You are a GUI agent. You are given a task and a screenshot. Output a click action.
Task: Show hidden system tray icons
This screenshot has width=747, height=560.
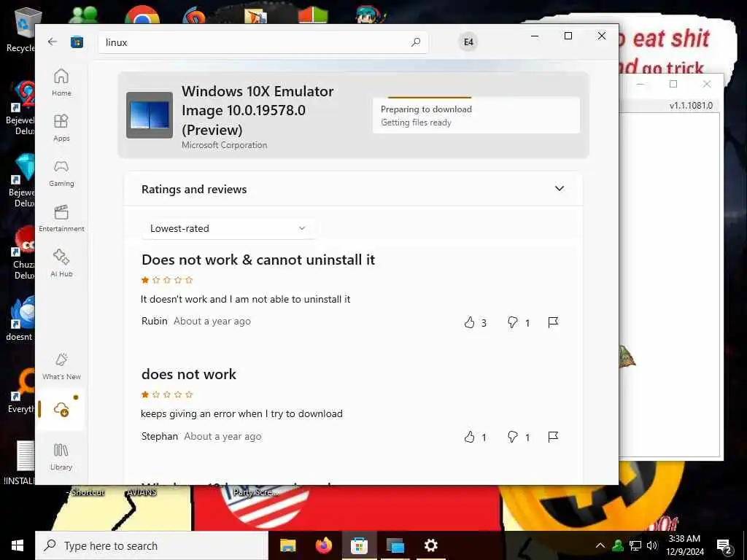(x=600, y=545)
